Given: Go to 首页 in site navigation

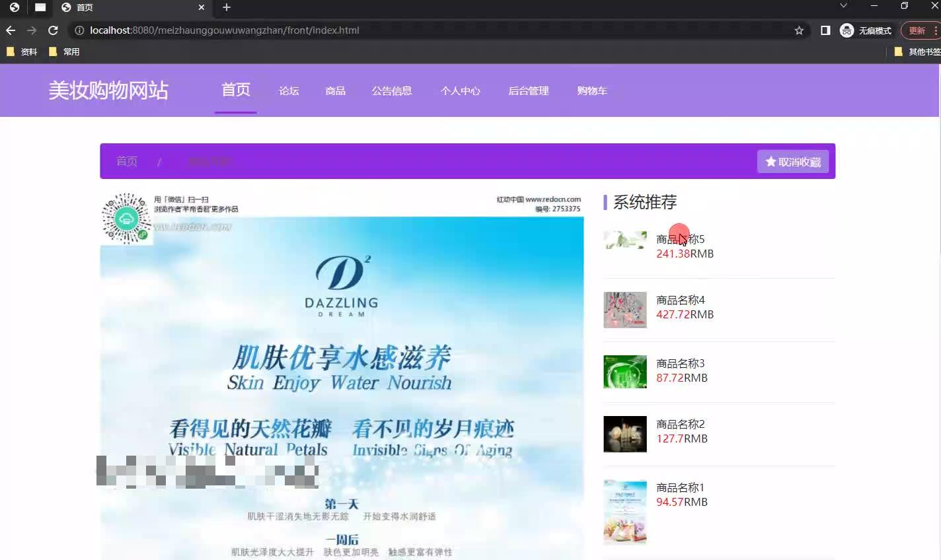Looking at the screenshot, I should (x=236, y=90).
